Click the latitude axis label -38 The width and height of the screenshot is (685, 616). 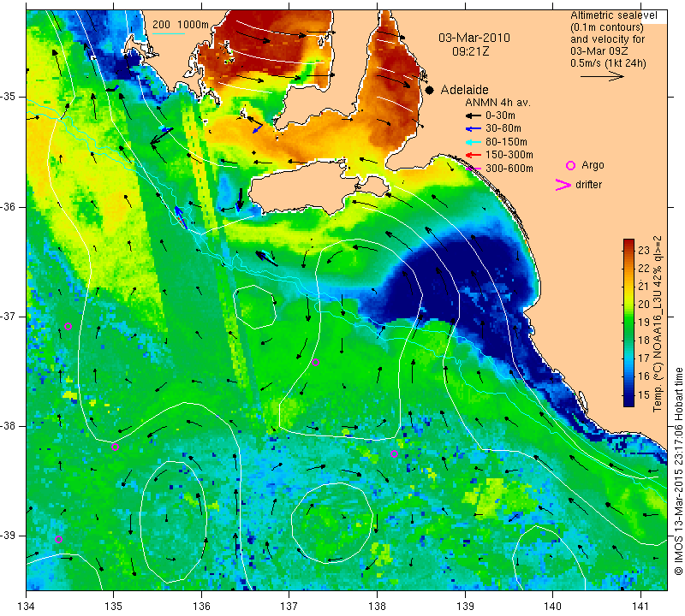tap(8, 426)
